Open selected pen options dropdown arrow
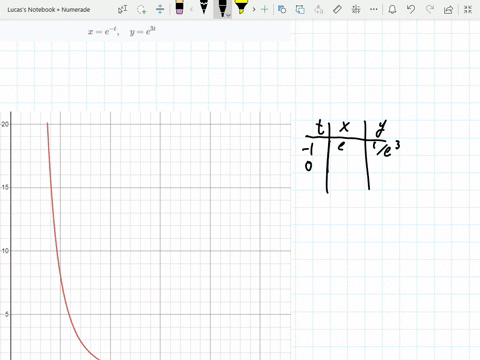The image size is (480, 360). pos(228,15)
